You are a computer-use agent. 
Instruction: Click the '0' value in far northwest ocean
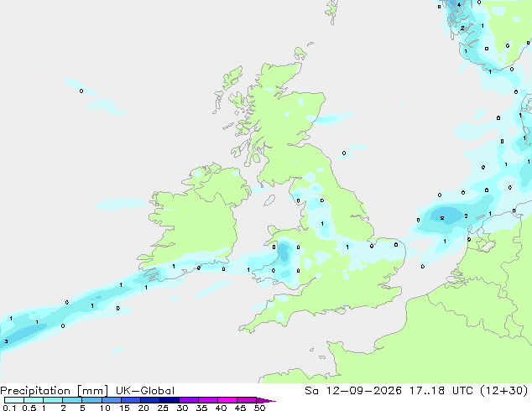[x=81, y=91]
